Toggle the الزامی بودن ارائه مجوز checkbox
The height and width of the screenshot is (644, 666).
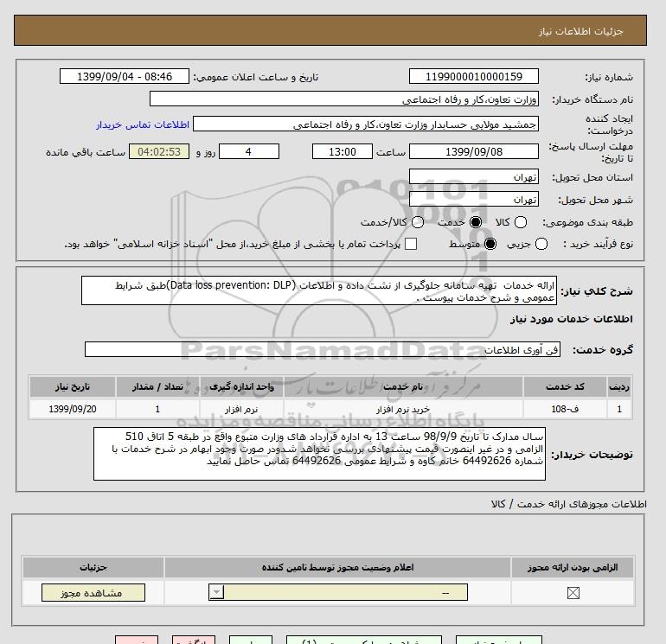click(x=573, y=593)
